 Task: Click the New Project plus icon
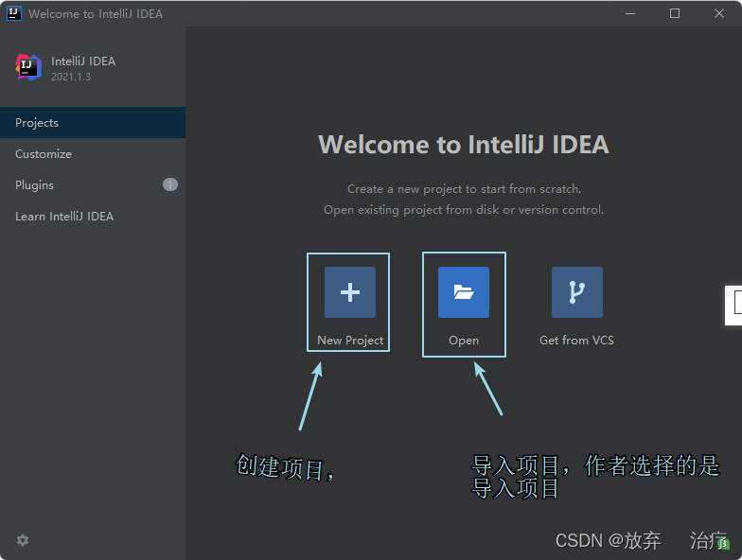point(350,291)
